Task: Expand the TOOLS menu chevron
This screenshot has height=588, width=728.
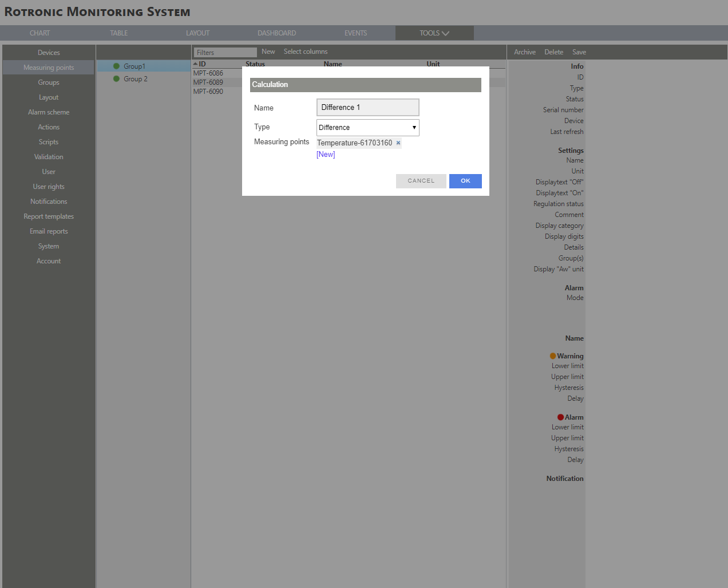Action: pyautogui.click(x=445, y=33)
